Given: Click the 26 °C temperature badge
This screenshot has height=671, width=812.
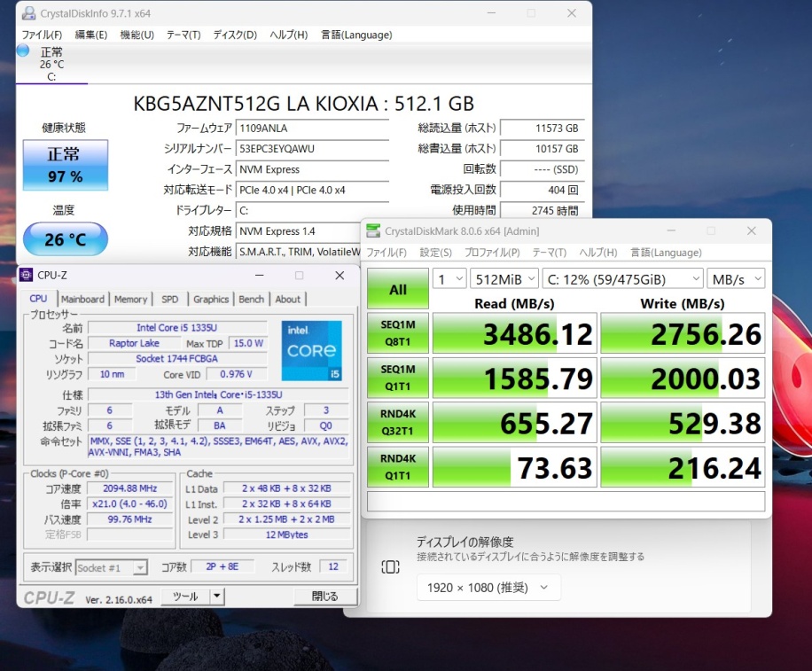Looking at the screenshot, I should click(x=65, y=239).
